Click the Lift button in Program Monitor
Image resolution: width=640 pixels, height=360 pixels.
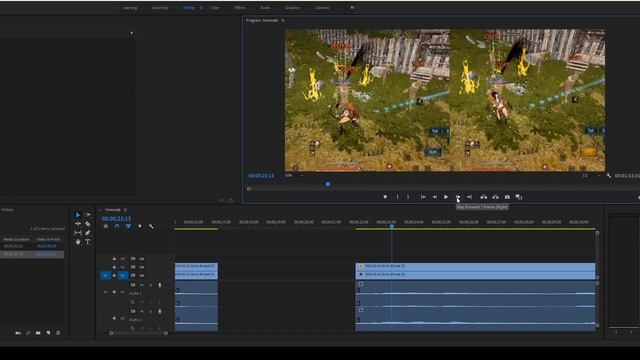484,197
